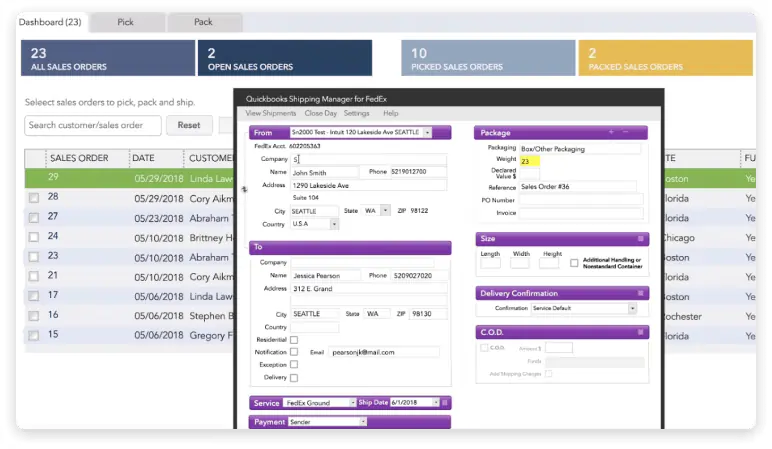Viewport: 772px width, 449px height.
Task: Tick the Add Shipping Charges checkbox
Action: 548,374
